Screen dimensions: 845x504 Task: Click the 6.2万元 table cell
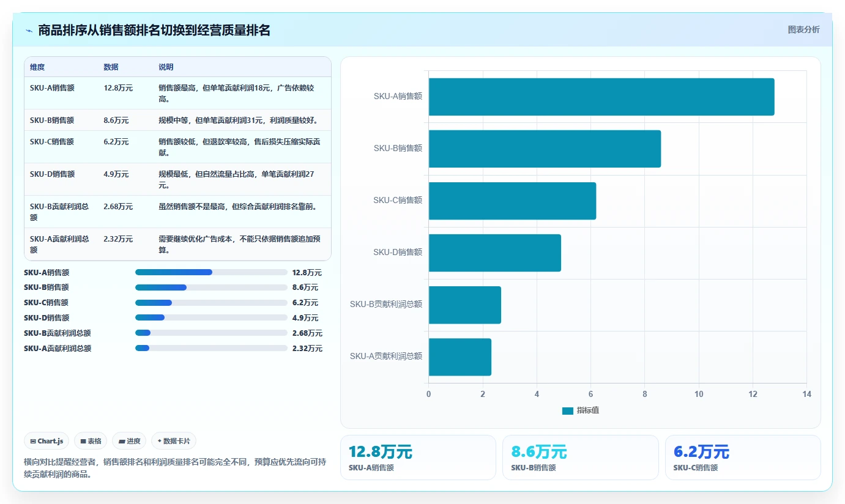(x=116, y=141)
